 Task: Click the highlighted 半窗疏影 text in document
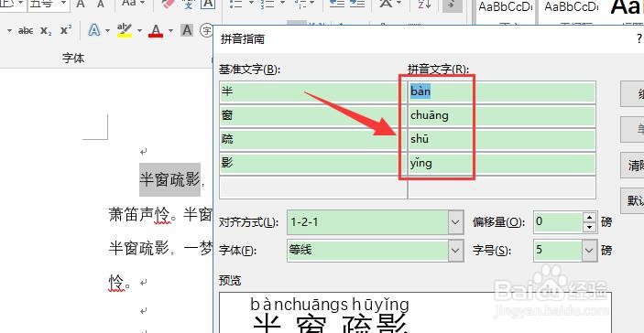[169, 179]
